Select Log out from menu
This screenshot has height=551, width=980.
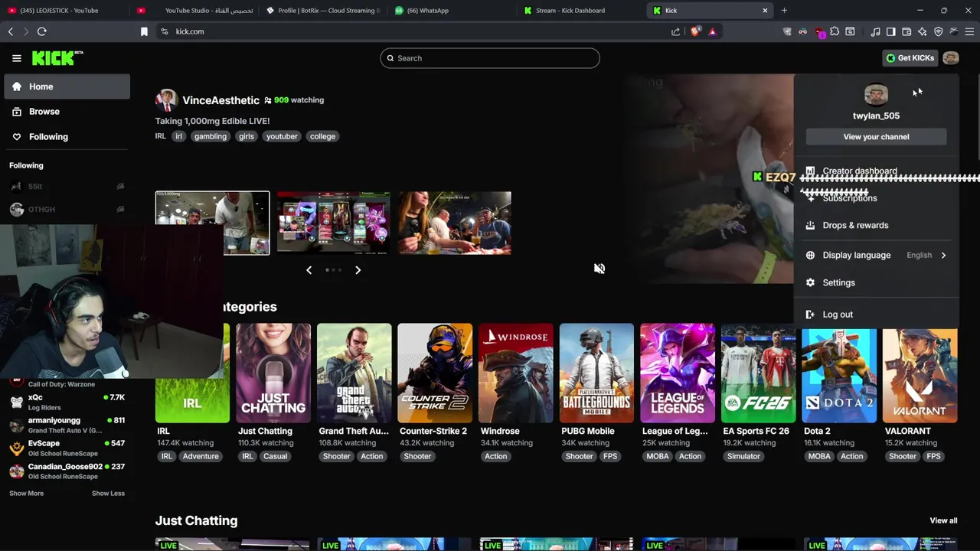click(x=876, y=315)
